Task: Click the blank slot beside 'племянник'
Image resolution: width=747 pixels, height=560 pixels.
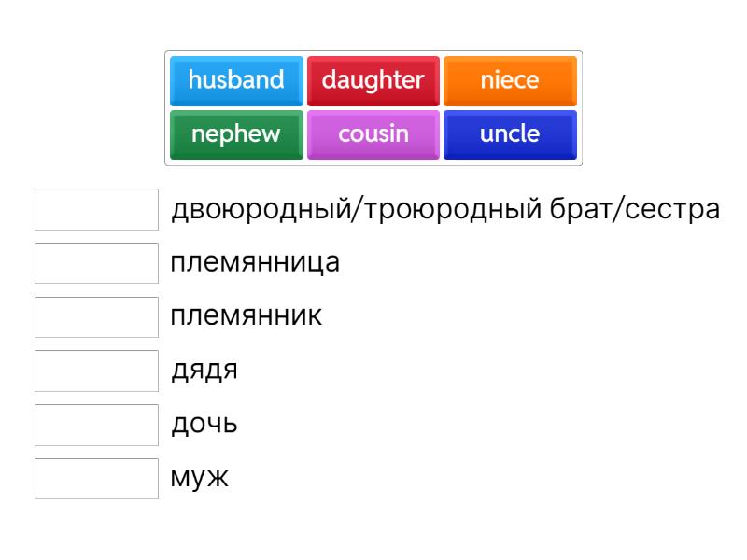Action: click(97, 316)
